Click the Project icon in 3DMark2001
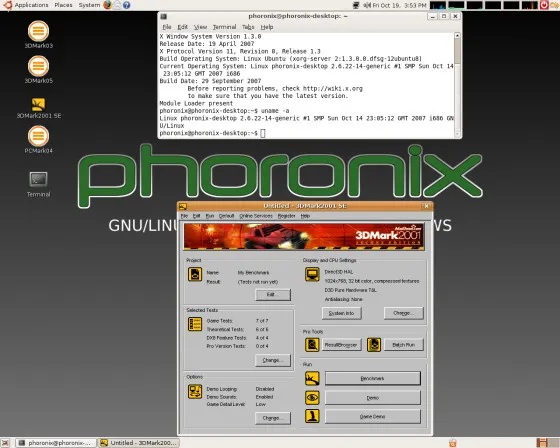Viewport: 560px width, 448px height. (x=195, y=274)
